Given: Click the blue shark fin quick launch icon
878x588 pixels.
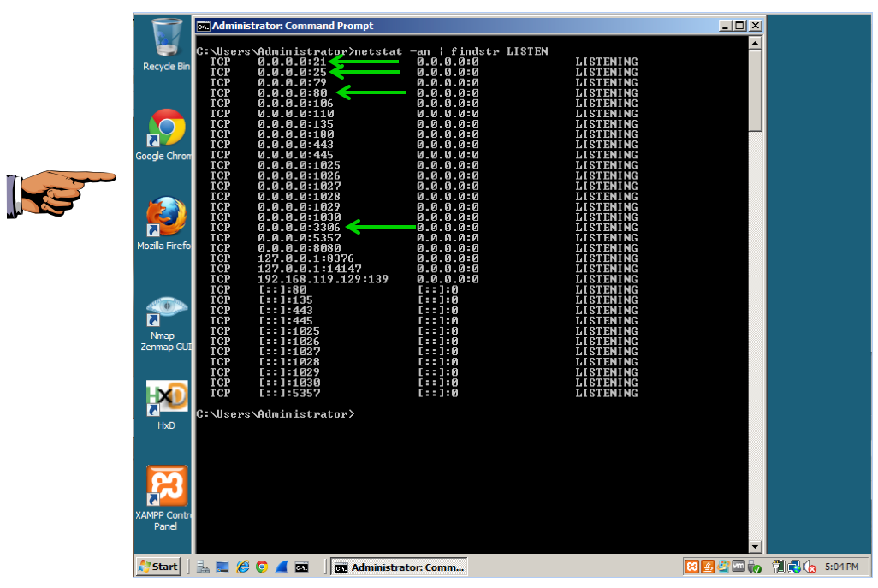Looking at the screenshot, I should point(281,567).
